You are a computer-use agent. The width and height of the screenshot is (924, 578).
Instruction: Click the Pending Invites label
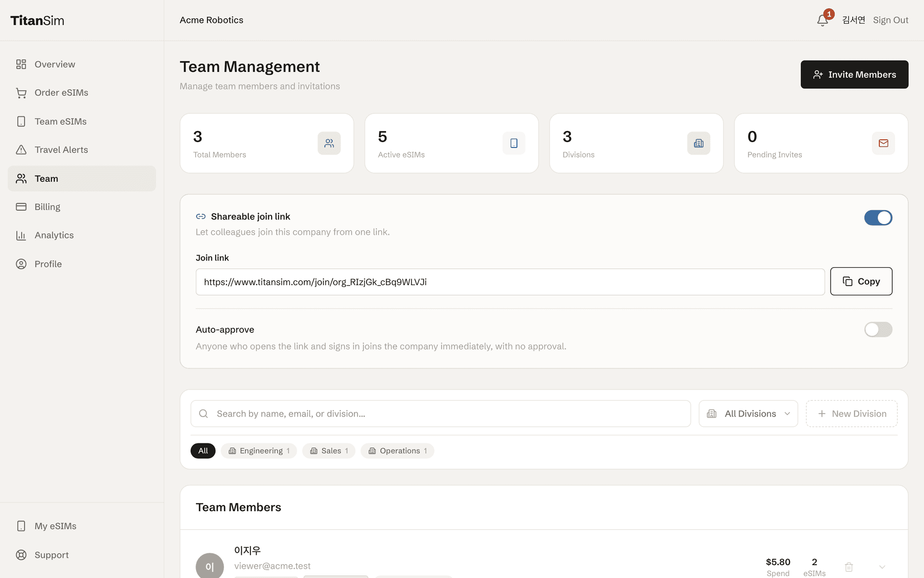(x=775, y=155)
